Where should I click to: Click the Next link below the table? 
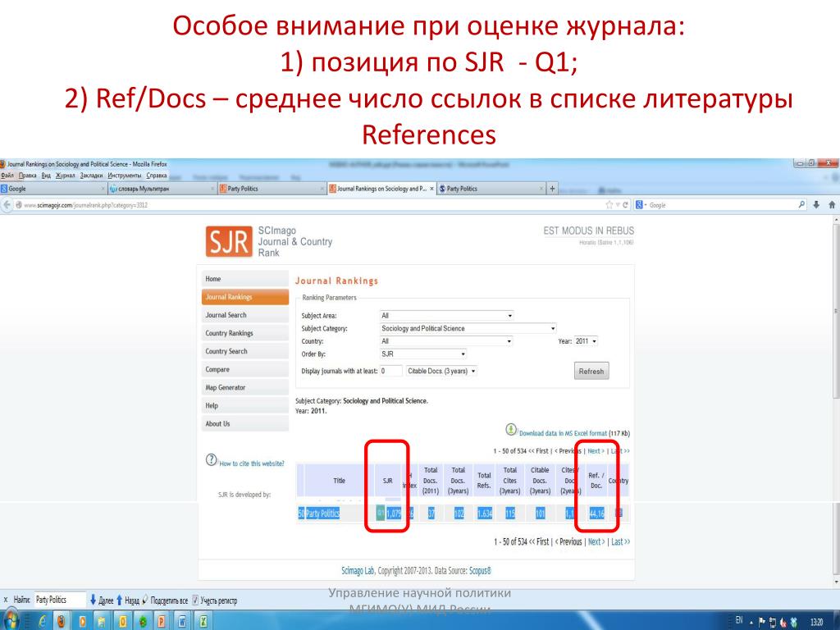click(x=596, y=541)
